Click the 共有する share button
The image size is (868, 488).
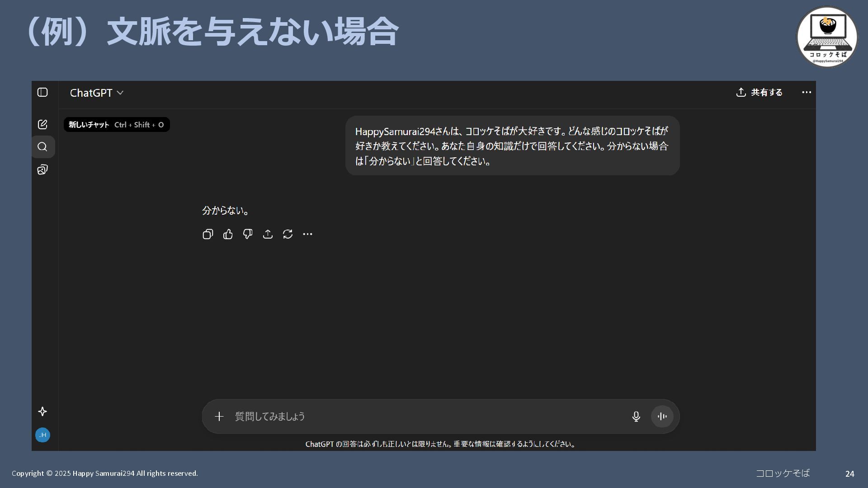tap(759, 93)
